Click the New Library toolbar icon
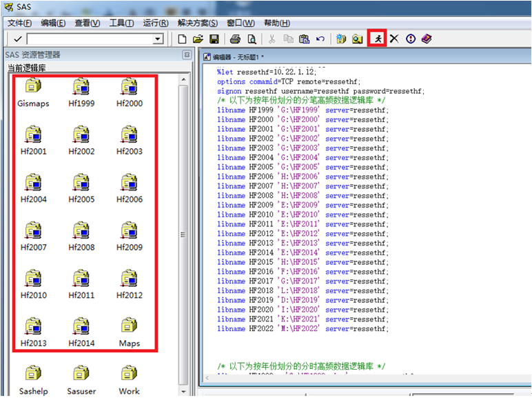Screen dimensions: 532x398 coord(341,39)
